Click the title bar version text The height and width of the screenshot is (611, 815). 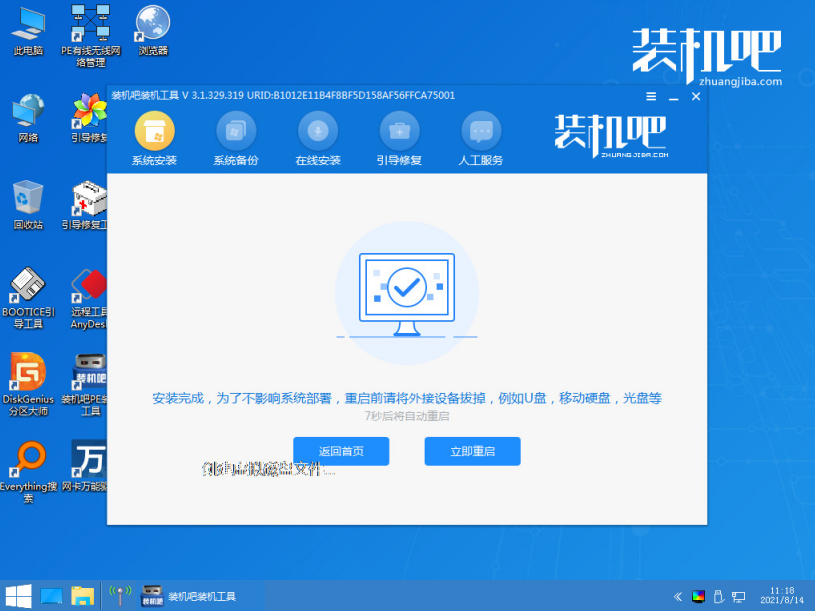tap(283, 96)
